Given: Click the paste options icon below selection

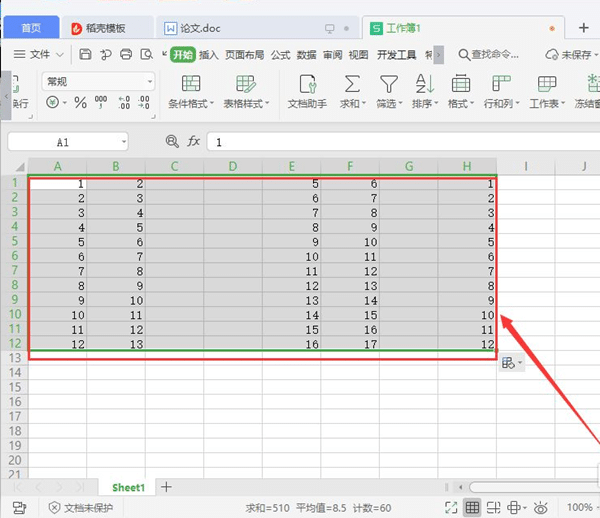Looking at the screenshot, I should click(512, 363).
